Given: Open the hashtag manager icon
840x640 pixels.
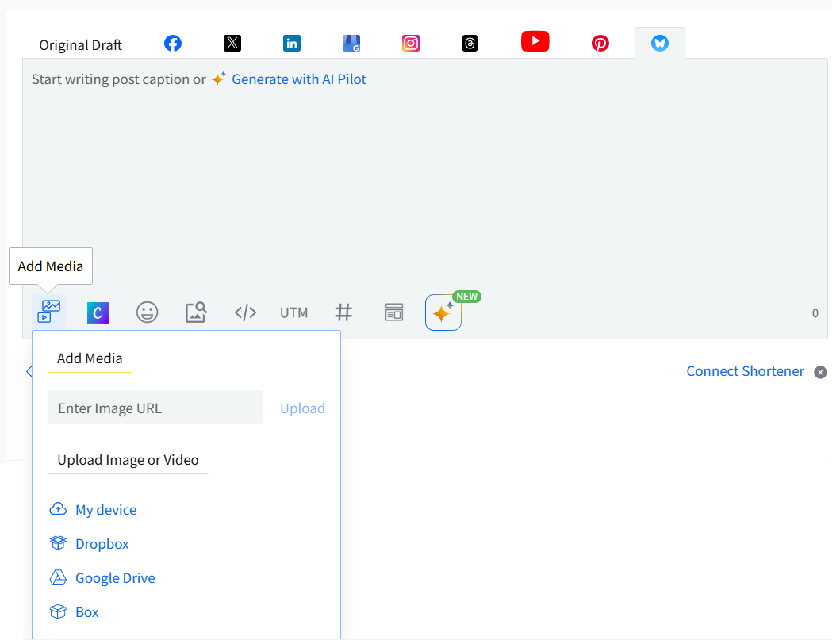Looking at the screenshot, I should (x=343, y=312).
